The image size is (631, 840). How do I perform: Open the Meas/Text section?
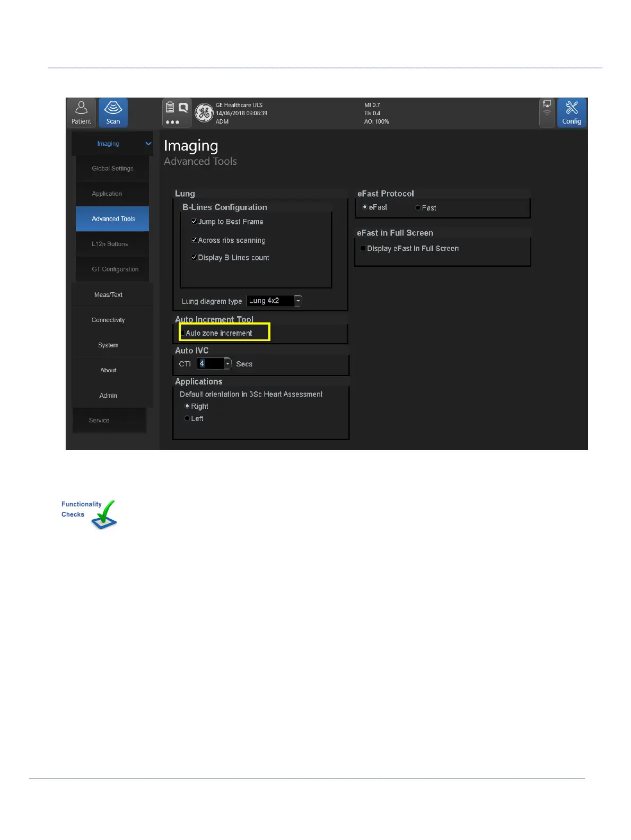click(x=112, y=294)
